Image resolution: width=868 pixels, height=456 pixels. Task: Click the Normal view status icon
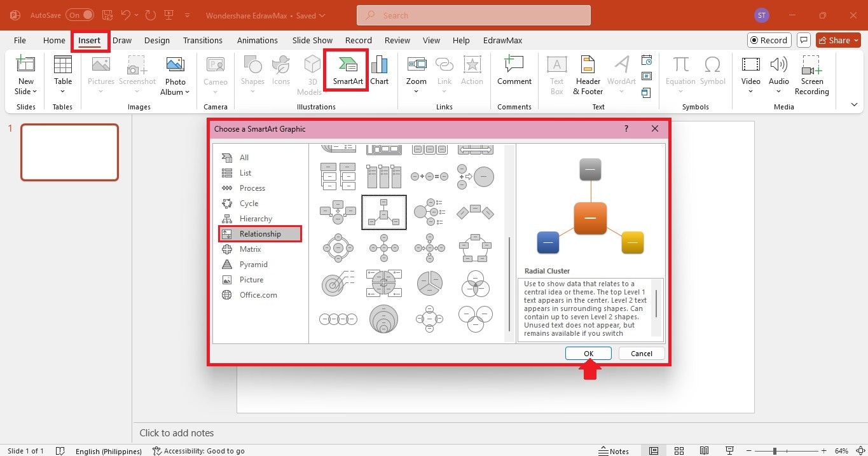[654, 451]
